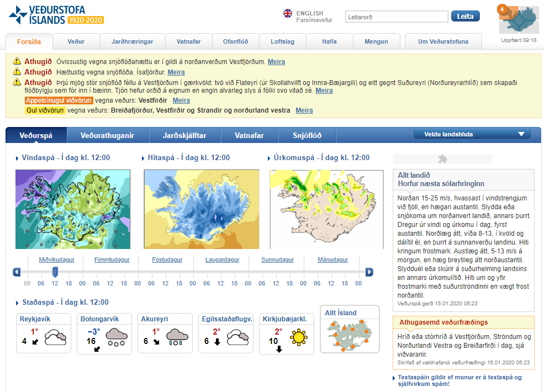Screen dimensions: 544x392
Task: Advance the forecast timeline with right arrow
Action: pos(369,272)
